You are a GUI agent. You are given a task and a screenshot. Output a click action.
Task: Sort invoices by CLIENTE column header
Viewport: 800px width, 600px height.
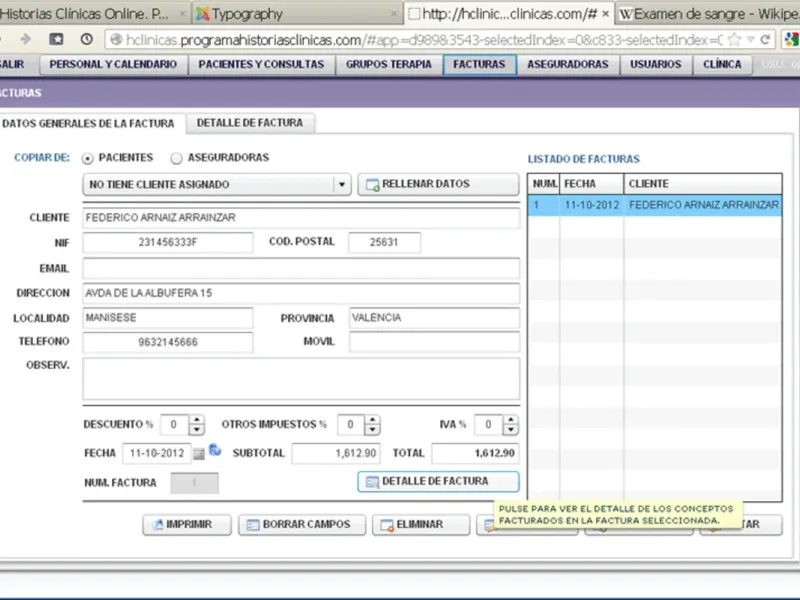point(703,184)
